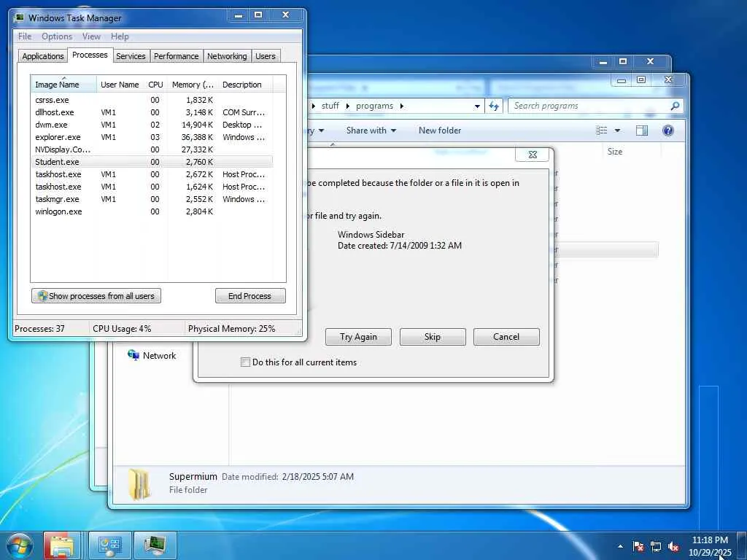Open the Task Manager Help menu
Viewport: 747px width, 560px height.
(x=120, y=36)
